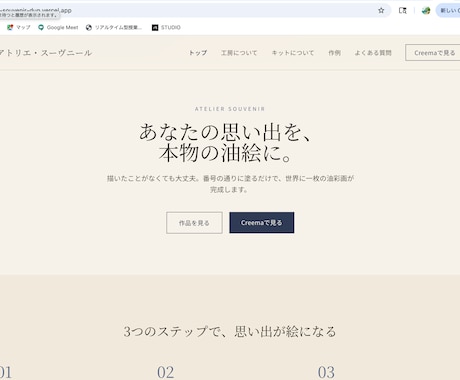Click the browser address bar URL

36,10
